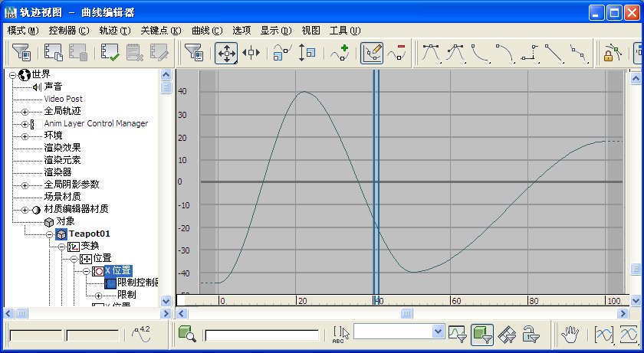Select the Add Keys tool
This screenshot has height=353, width=644.
click(x=340, y=53)
